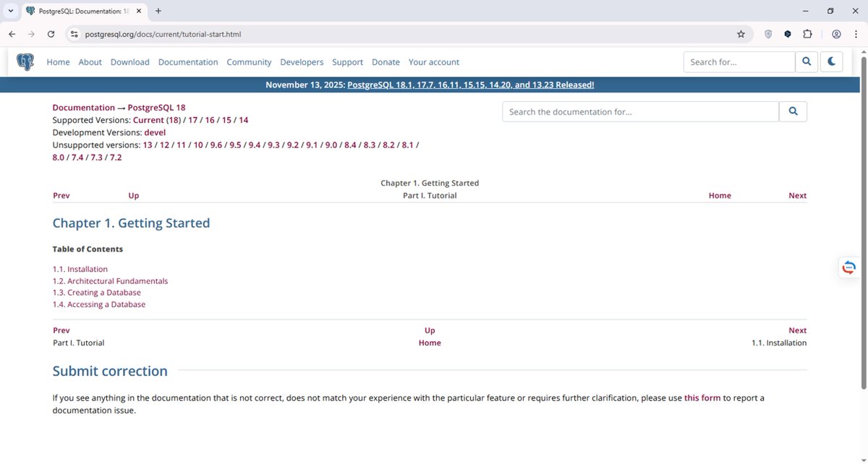Image resolution: width=868 pixels, height=464 pixels.
Task: Click the 'Chapter 1. Getting Started' heading
Action: point(131,223)
